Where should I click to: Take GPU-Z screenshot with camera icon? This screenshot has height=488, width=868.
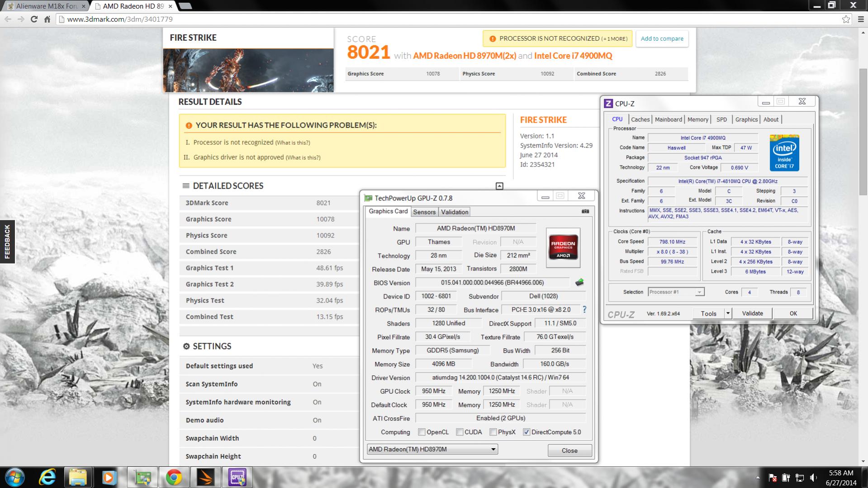pyautogui.click(x=585, y=211)
